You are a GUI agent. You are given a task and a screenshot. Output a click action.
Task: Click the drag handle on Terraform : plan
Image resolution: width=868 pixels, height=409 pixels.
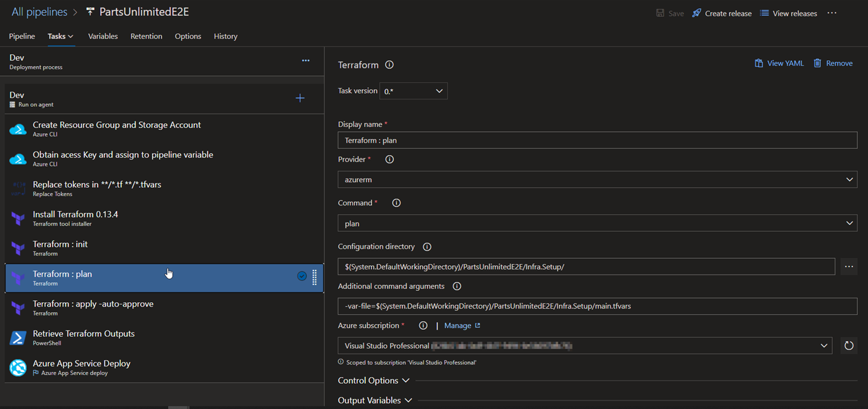314,277
